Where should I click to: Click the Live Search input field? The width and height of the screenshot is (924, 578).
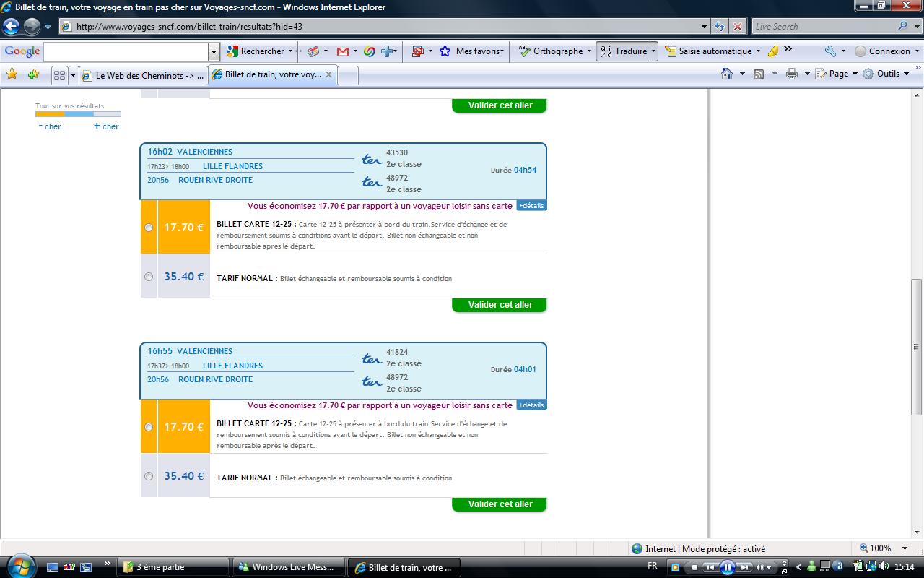coord(824,27)
